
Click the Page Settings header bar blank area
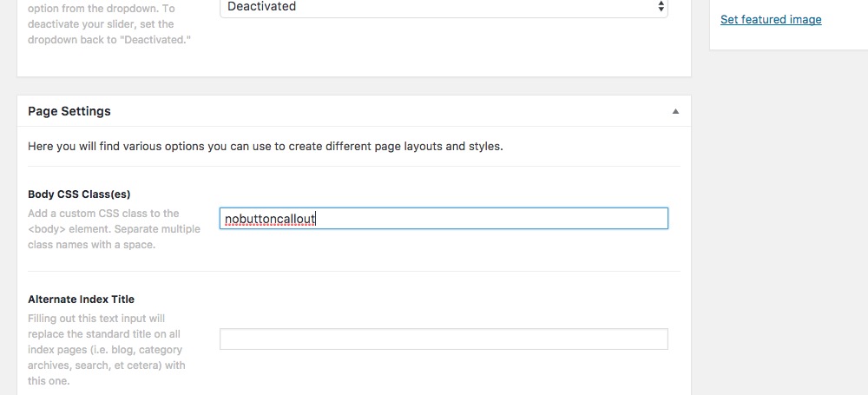coord(387,111)
